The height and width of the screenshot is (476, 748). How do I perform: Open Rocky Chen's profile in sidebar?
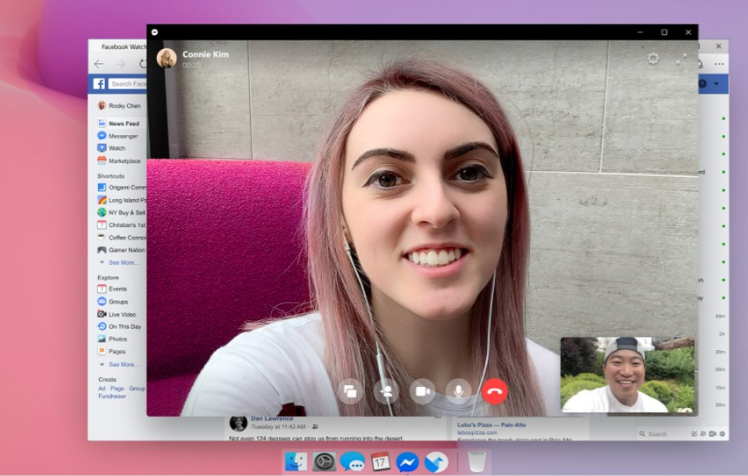tap(118, 105)
